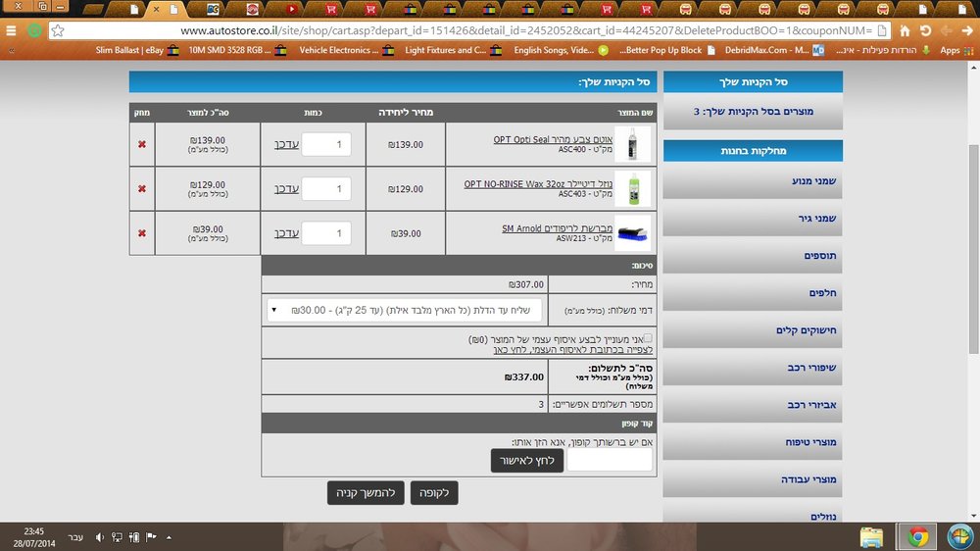
Task: Open the OPT Opti Seal product link
Action: tap(553, 139)
